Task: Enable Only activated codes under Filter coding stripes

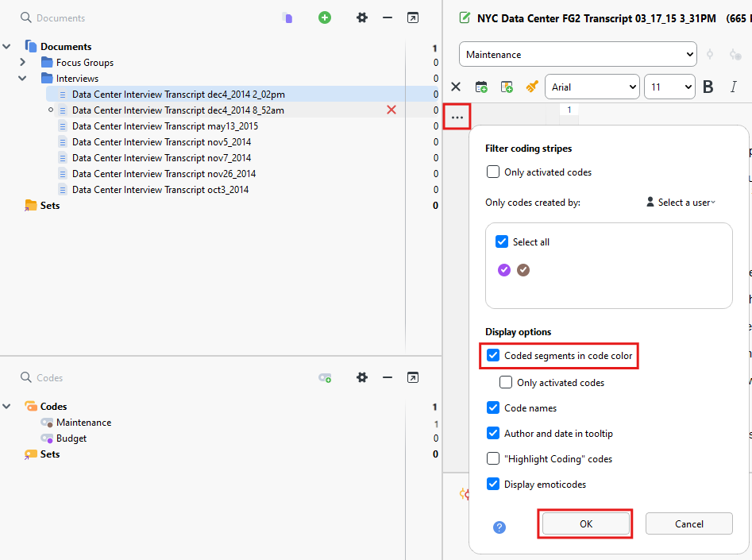Action: 493,172
